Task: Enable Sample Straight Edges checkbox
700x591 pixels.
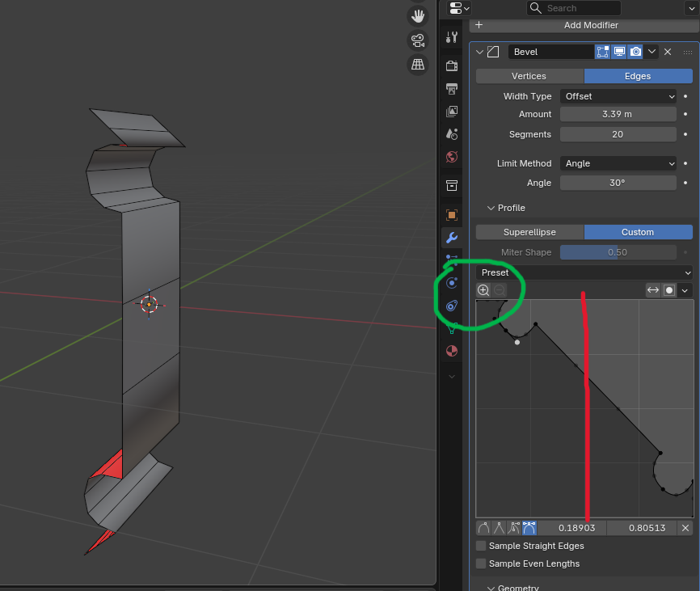Action: [481, 546]
